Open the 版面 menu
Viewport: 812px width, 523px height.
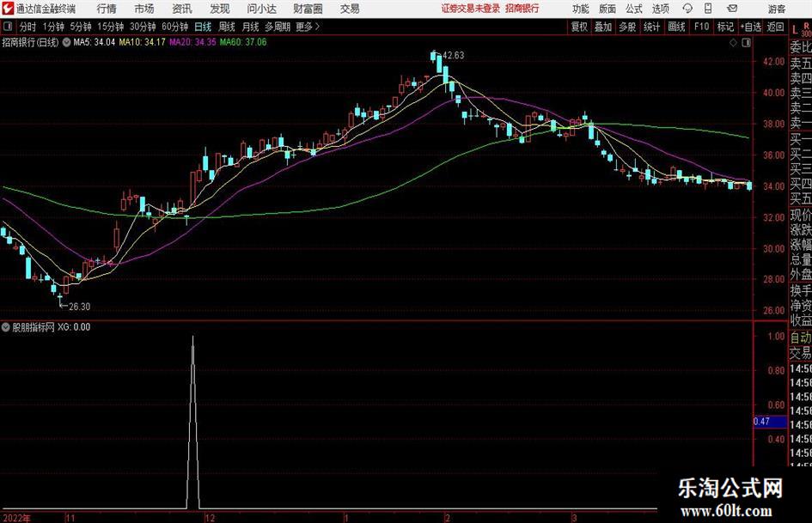point(607,9)
